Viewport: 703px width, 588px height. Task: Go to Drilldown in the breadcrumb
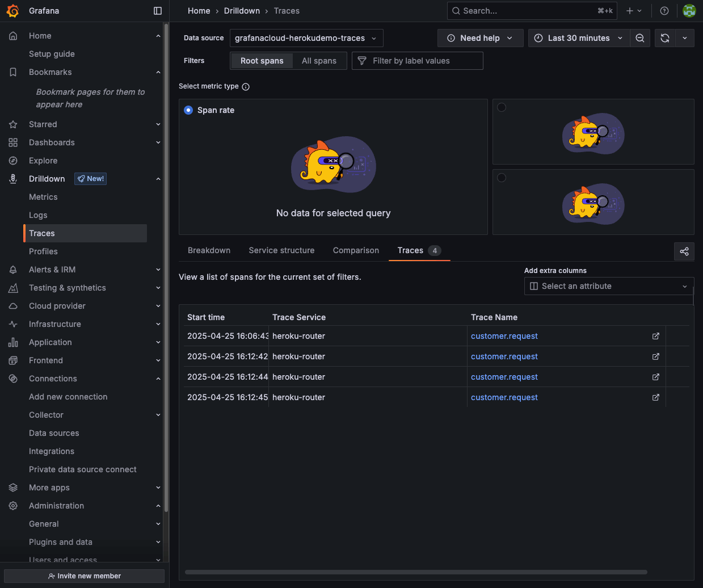click(x=242, y=11)
